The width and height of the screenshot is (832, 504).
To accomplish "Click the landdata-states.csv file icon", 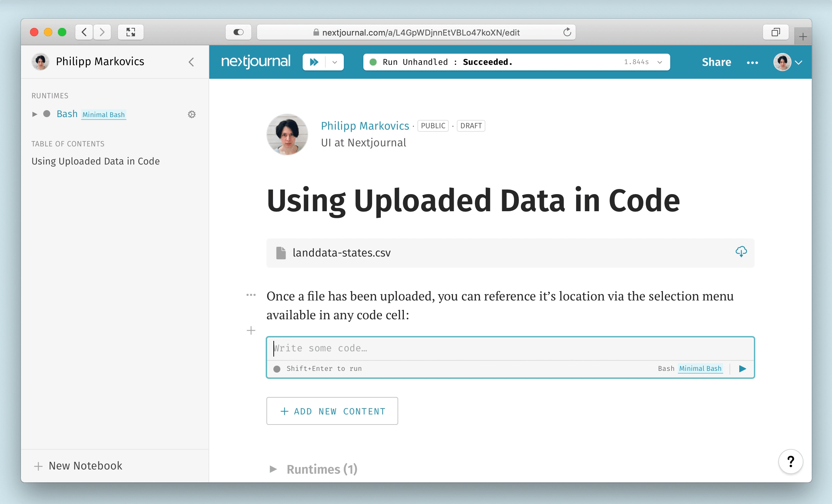I will 281,253.
